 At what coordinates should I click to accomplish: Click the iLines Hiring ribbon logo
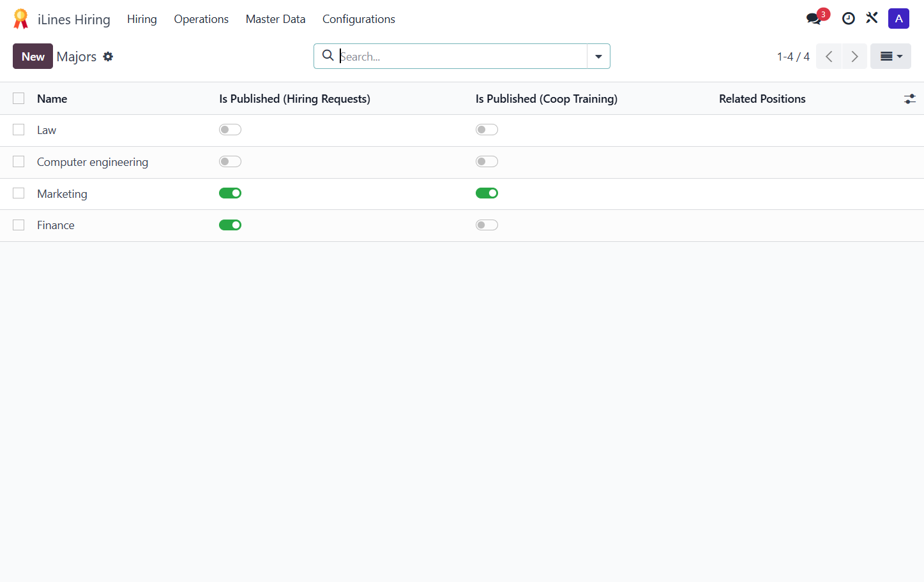coord(21,19)
